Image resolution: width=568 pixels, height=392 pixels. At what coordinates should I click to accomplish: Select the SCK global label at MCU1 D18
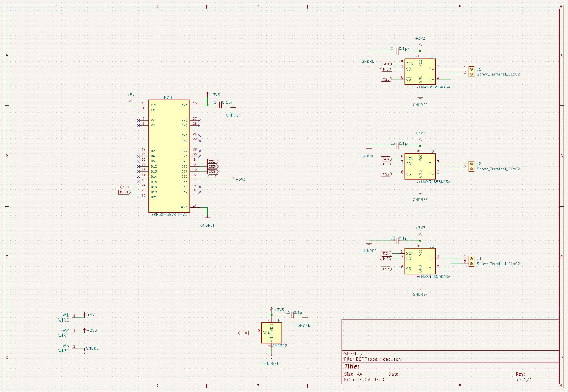(125, 187)
